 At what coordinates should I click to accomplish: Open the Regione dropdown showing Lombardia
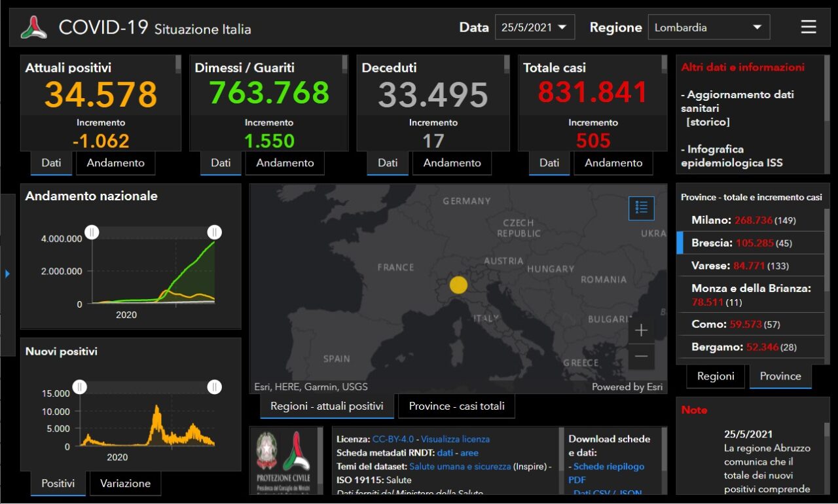[x=709, y=27]
